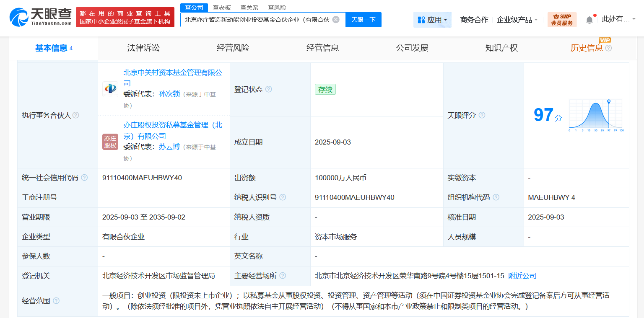Click the SVIP member service badge

[x=562, y=20]
